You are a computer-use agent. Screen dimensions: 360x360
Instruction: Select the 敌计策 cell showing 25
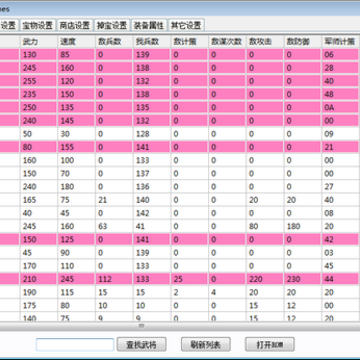(189, 279)
